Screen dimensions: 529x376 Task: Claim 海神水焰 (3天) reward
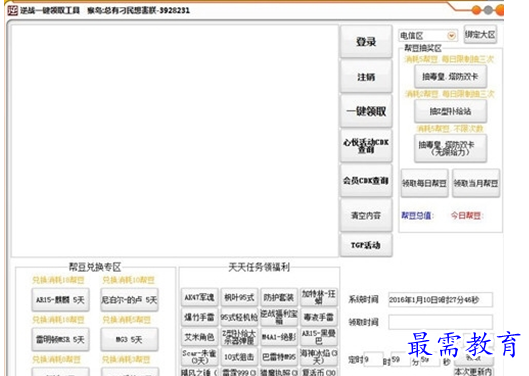coord(319,357)
